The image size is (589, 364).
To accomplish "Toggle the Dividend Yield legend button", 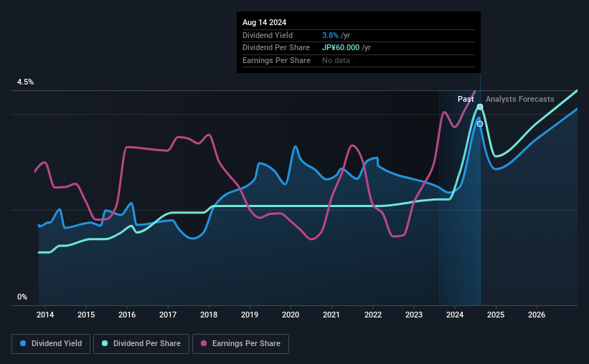I will pyautogui.click(x=51, y=344).
